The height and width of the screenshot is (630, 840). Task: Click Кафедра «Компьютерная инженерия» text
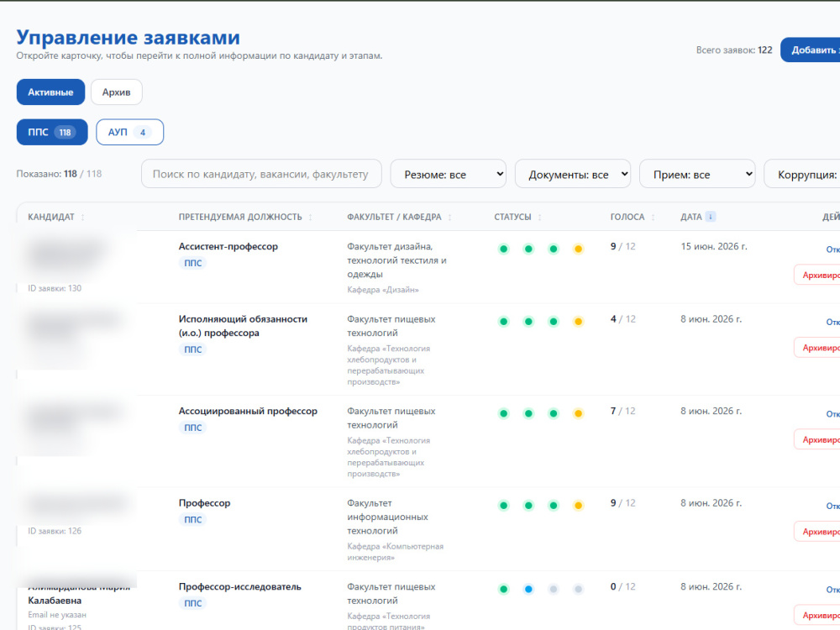(x=396, y=552)
